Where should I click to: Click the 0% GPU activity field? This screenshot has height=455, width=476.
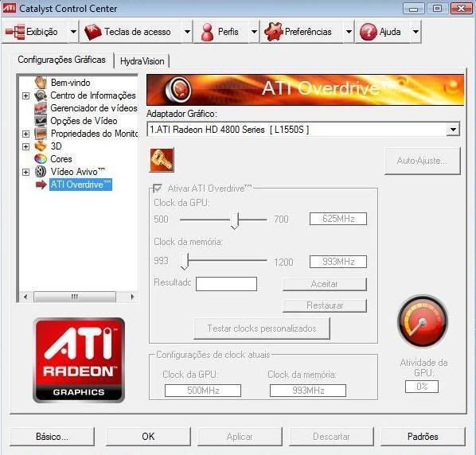click(x=422, y=387)
